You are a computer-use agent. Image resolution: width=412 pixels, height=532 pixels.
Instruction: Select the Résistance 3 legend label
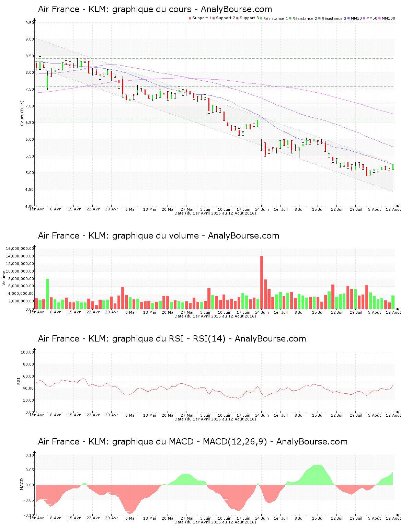tap(334, 19)
